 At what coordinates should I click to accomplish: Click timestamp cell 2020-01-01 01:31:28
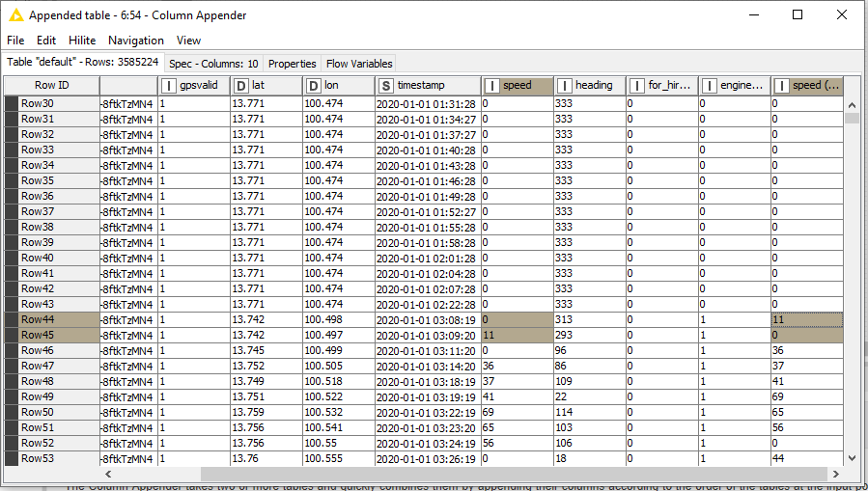[x=429, y=103]
